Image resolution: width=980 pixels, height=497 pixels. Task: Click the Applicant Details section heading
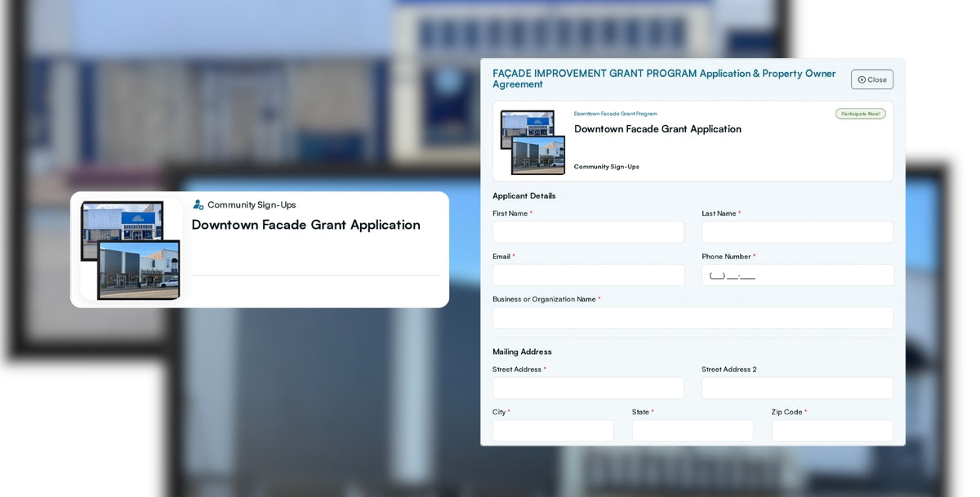pyautogui.click(x=523, y=196)
